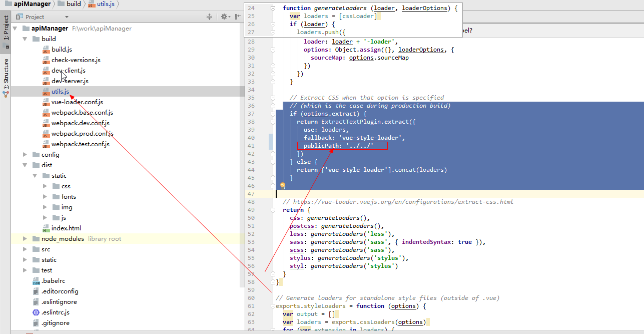Hide the Project tool window using its hide icon
Image resolution: width=644 pixels, height=334 pixels.
238,17
